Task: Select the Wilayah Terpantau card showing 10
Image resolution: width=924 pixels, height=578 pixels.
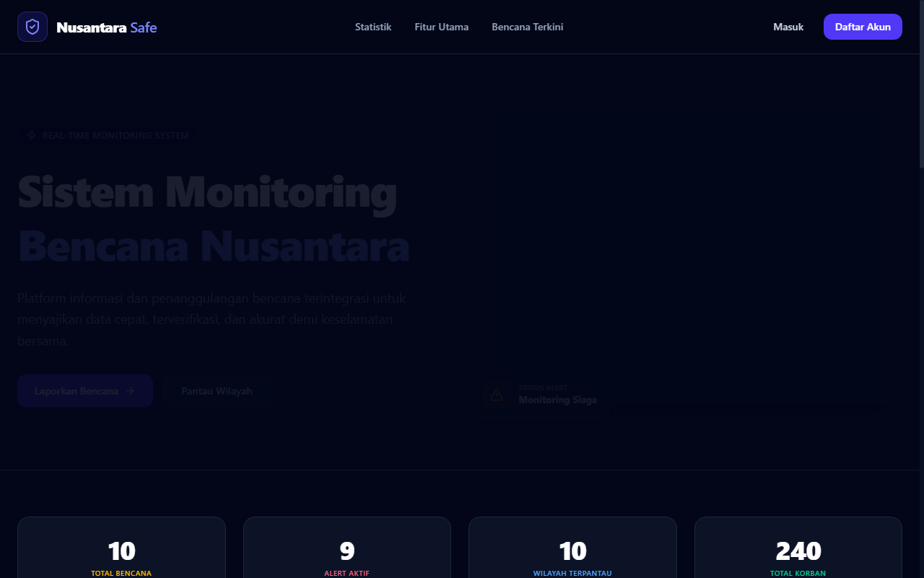Action: pyautogui.click(x=572, y=548)
